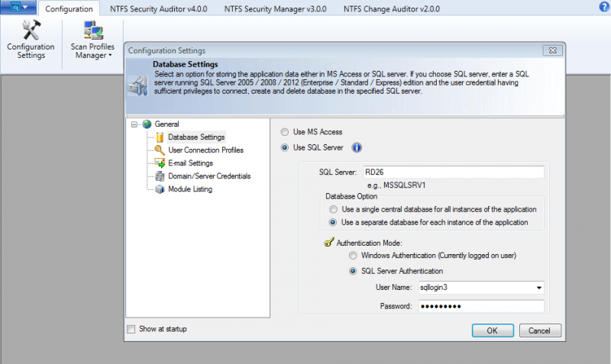
Task: Open Domain/Server Credentials tree item
Action: pos(209,176)
